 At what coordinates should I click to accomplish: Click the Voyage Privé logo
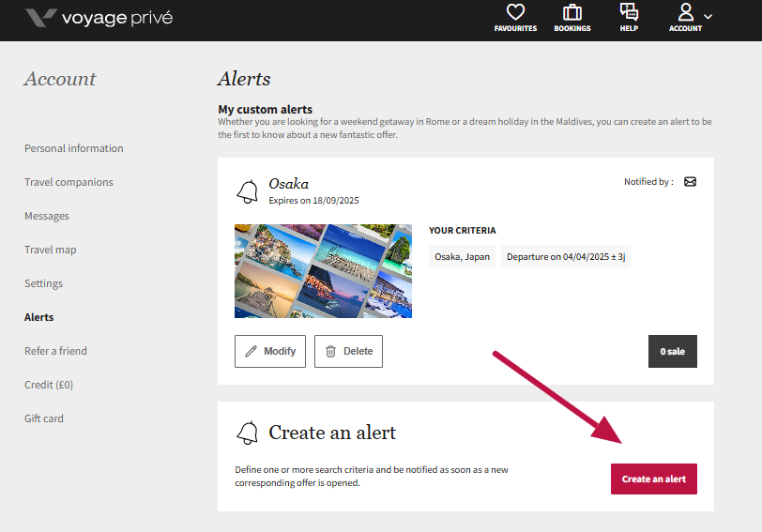click(x=99, y=18)
